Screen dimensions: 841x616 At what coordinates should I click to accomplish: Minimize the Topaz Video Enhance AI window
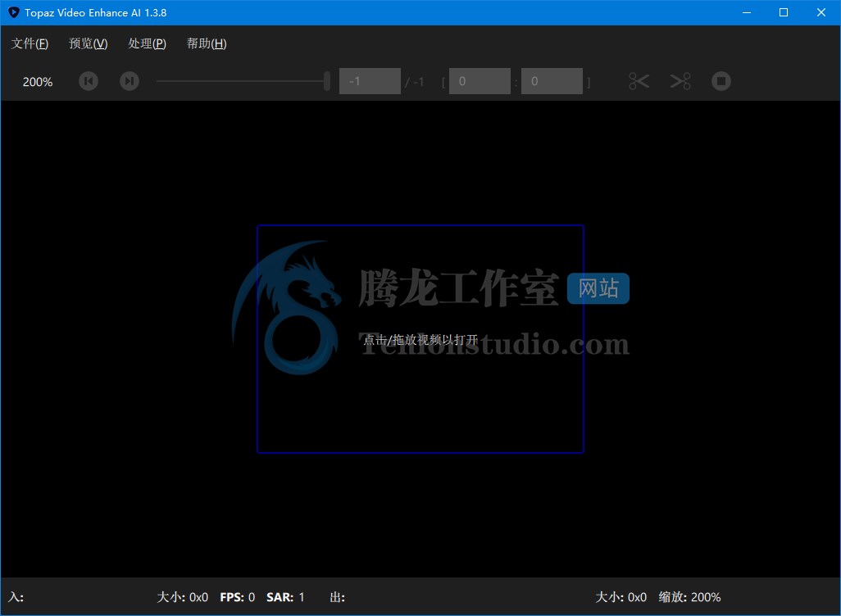coord(747,12)
